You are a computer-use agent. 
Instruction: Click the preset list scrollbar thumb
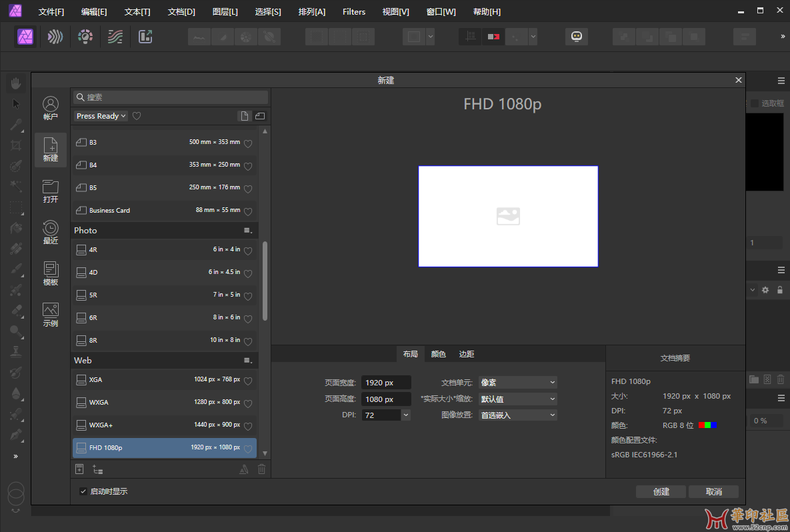[x=265, y=281]
